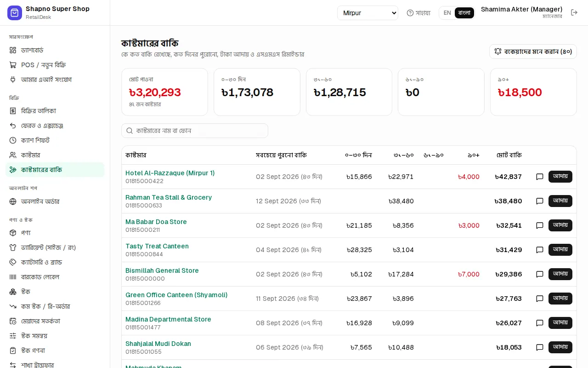
Task: Open Ma Babar Doa Store link
Action: click(156, 222)
